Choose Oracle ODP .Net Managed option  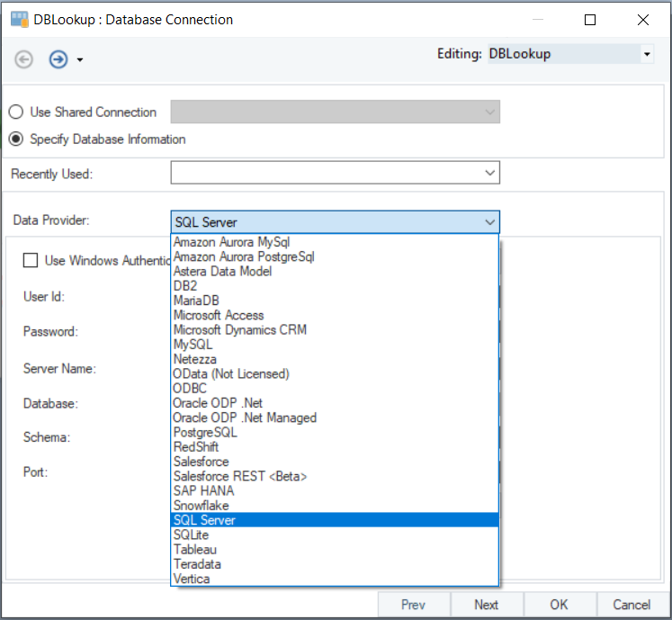[245, 418]
